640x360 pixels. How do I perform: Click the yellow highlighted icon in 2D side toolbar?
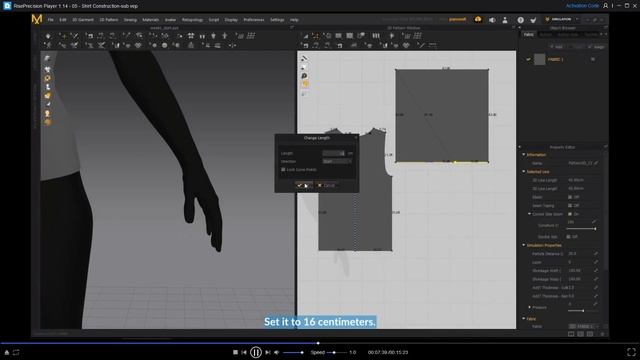click(304, 84)
